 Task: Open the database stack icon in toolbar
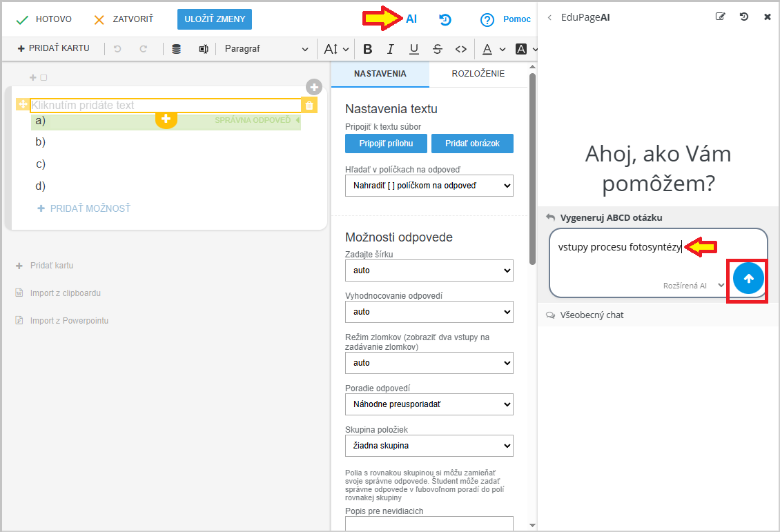(176, 49)
